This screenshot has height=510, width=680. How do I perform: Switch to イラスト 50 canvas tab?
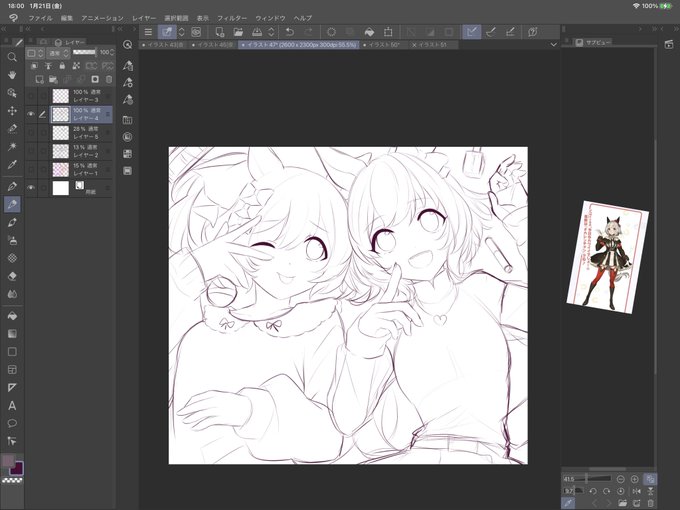point(384,45)
